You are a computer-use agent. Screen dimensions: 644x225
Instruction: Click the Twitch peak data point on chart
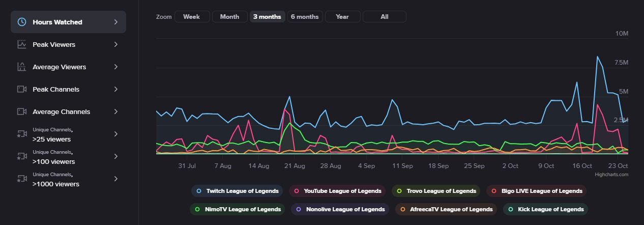(x=597, y=57)
